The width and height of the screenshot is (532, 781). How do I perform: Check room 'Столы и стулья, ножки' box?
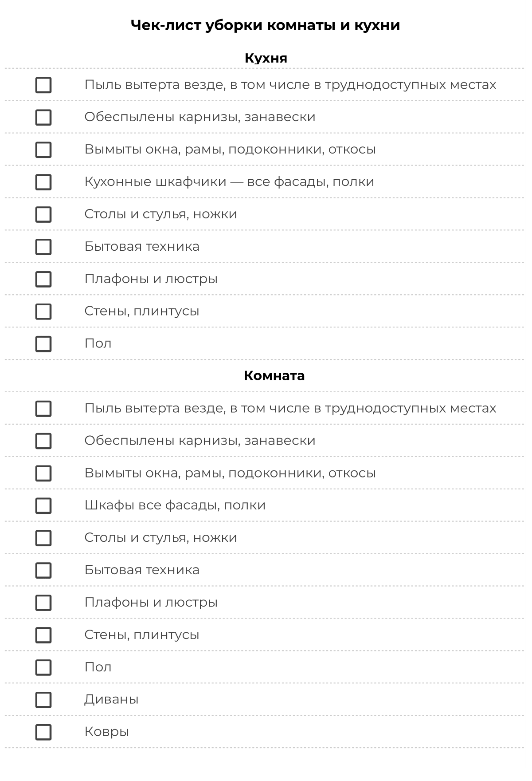tap(43, 538)
